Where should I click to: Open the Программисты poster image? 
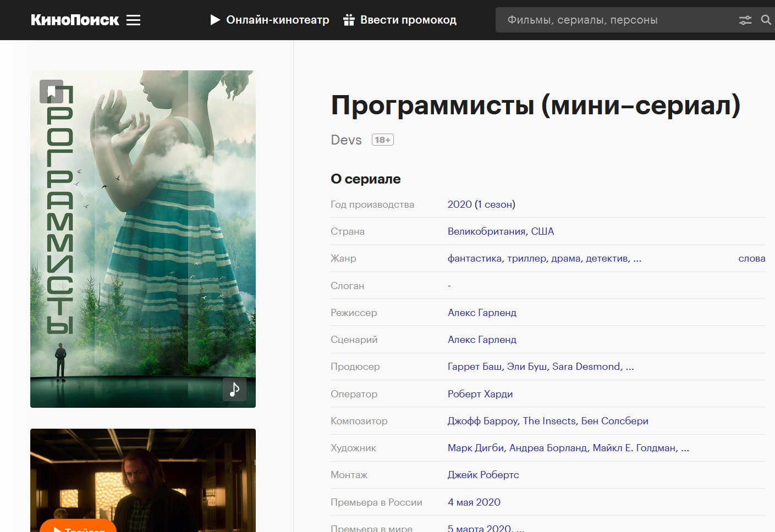point(143,239)
